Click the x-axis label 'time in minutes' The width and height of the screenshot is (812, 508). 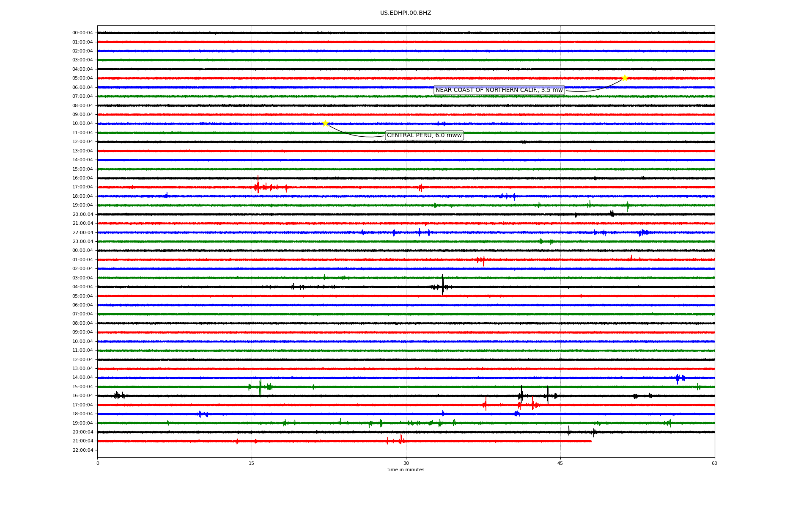(x=406, y=470)
